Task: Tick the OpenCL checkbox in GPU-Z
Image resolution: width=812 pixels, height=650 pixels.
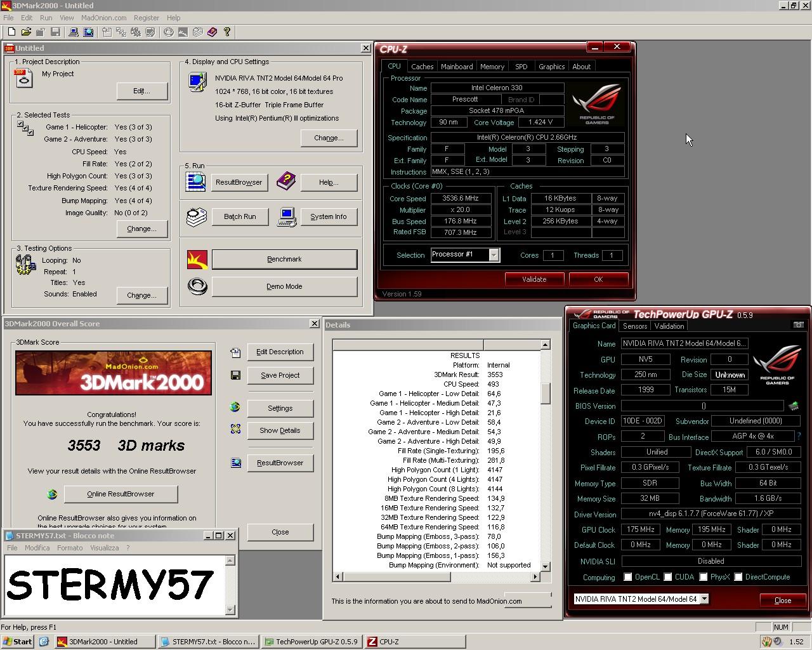Action: 627,577
